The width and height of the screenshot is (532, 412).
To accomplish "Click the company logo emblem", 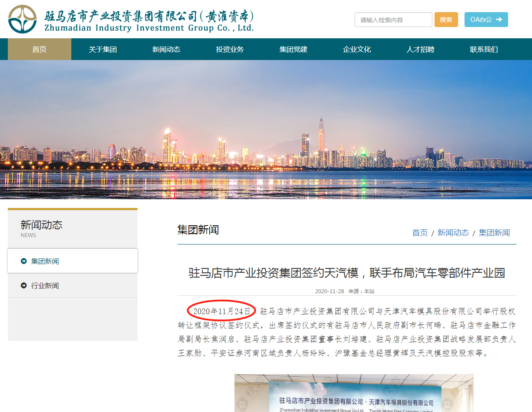I will (23, 20).
